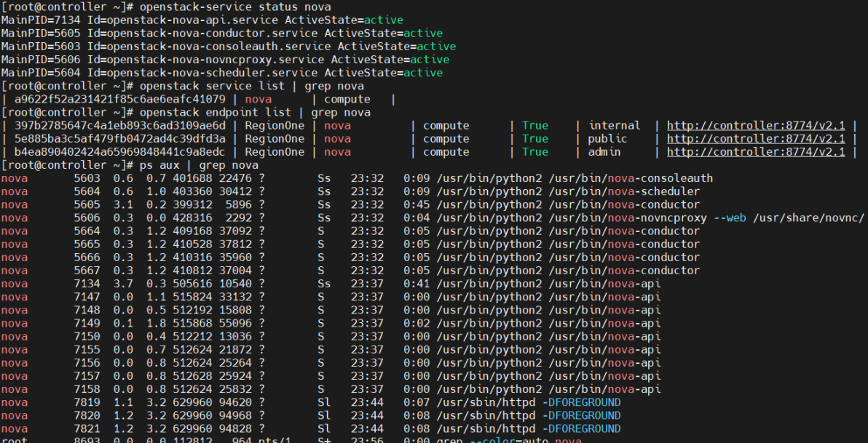The image size is (868, 443).
Task: Select openstack-nova-novncproxy.service text
Action: pyautogui.click(x=216, y=60)
